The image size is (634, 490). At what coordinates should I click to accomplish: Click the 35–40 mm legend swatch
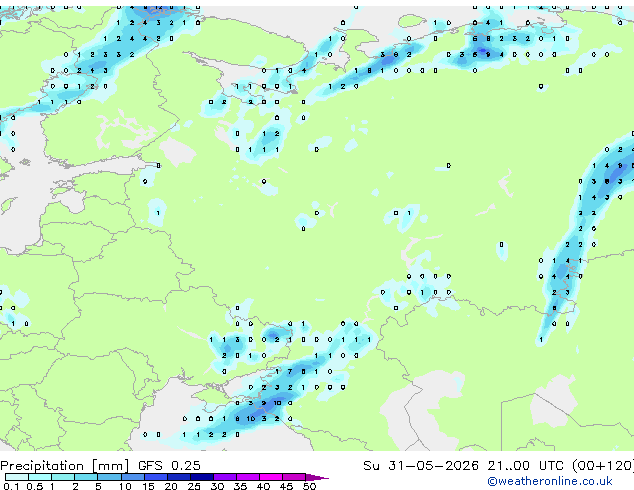point(247,477)
